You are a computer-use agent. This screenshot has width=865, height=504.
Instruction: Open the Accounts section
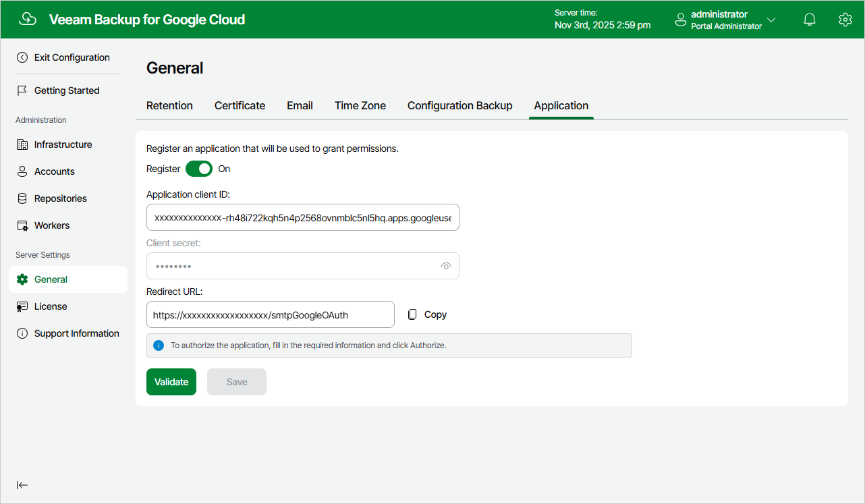click(x=55, y=171)
